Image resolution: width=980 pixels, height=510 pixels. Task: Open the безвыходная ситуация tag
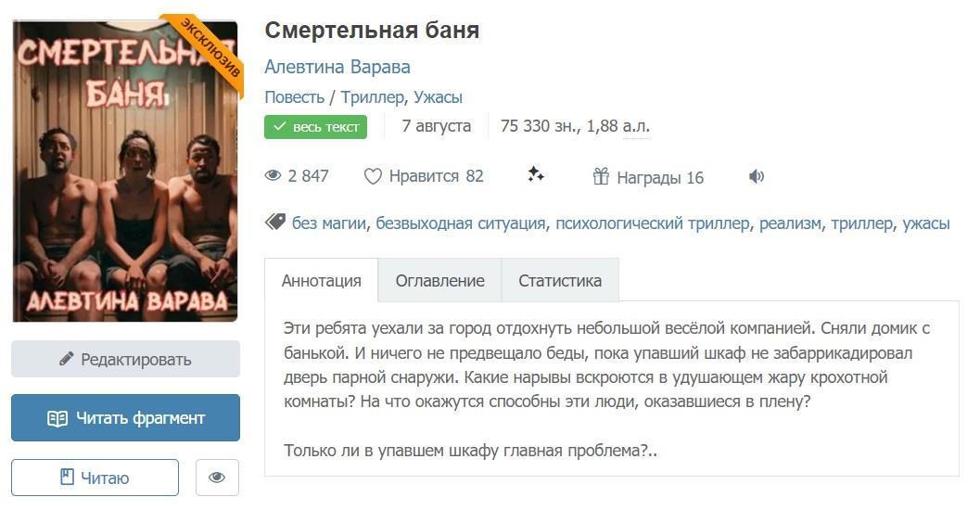(x=461, y=223)
